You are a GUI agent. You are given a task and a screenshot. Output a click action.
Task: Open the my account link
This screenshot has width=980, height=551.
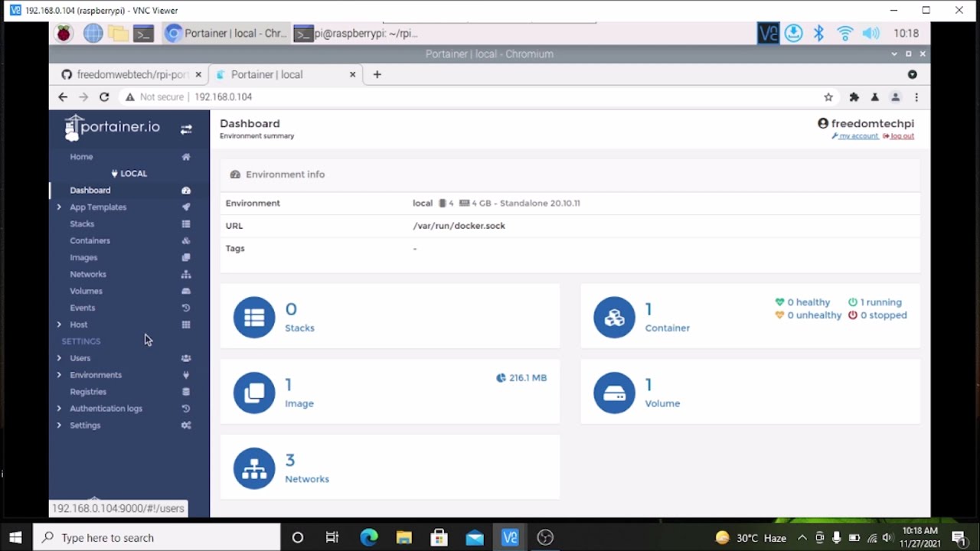[855, 136]
